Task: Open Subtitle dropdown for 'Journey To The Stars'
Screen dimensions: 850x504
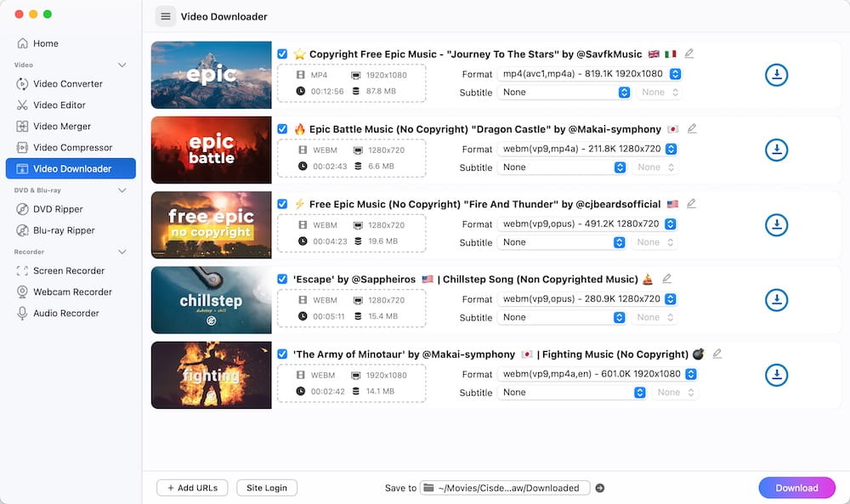Action: (564, 92)
